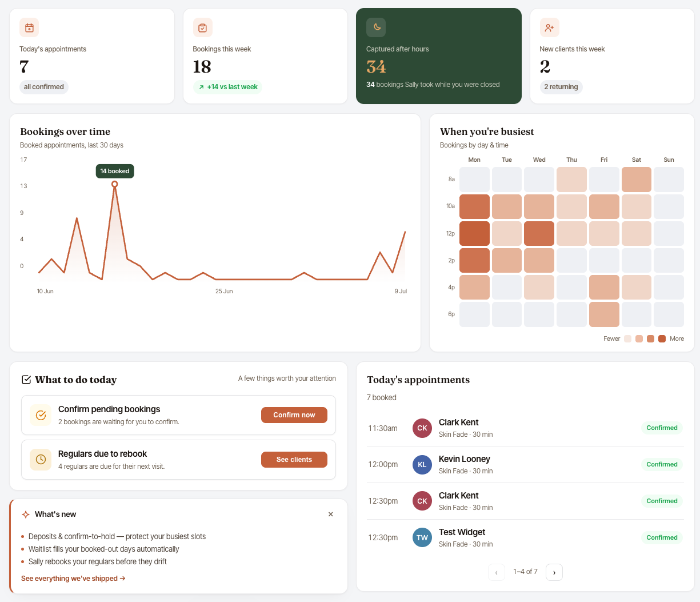
Task: Click the 11:30am time label
Action: (383, 428)
